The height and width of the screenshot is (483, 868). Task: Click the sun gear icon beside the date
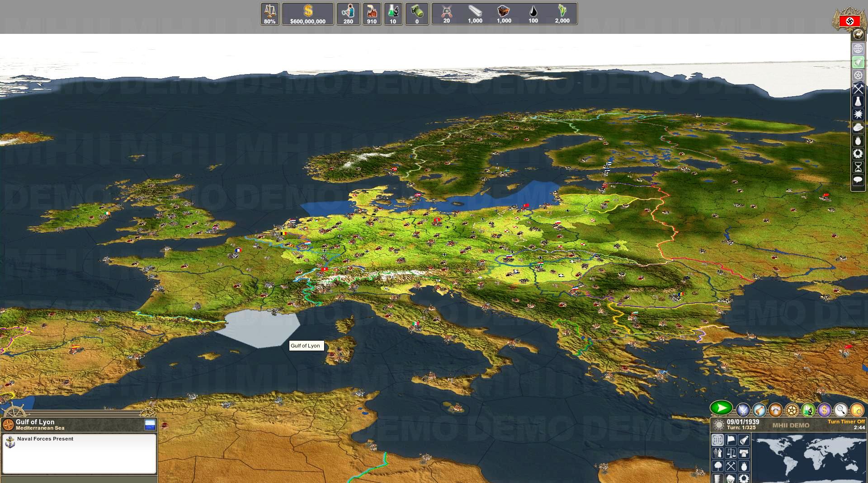(718, 425)
